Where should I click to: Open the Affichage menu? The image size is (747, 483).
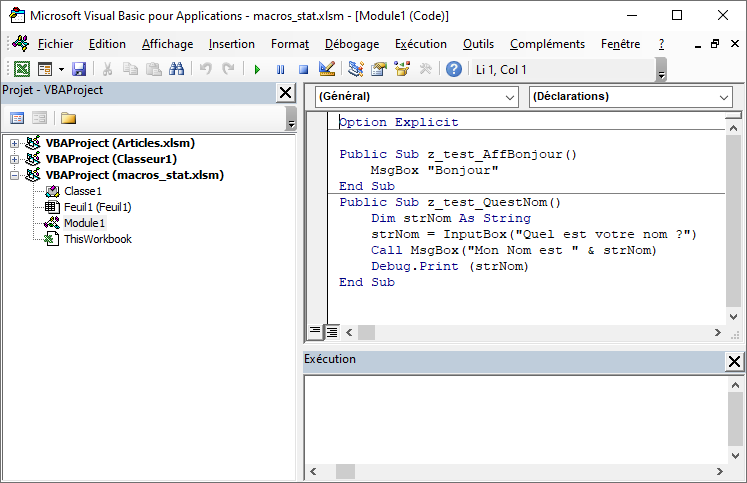168,44
